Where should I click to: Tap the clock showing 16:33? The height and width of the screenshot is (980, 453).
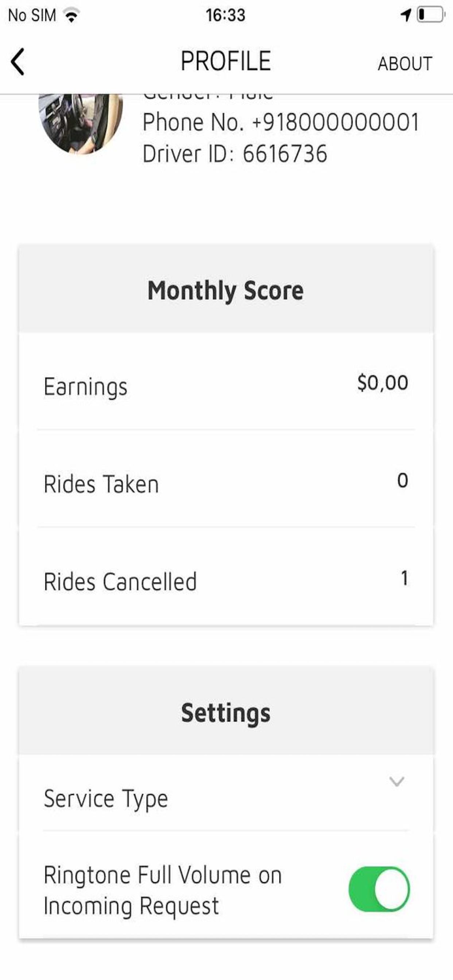[226, 15]
